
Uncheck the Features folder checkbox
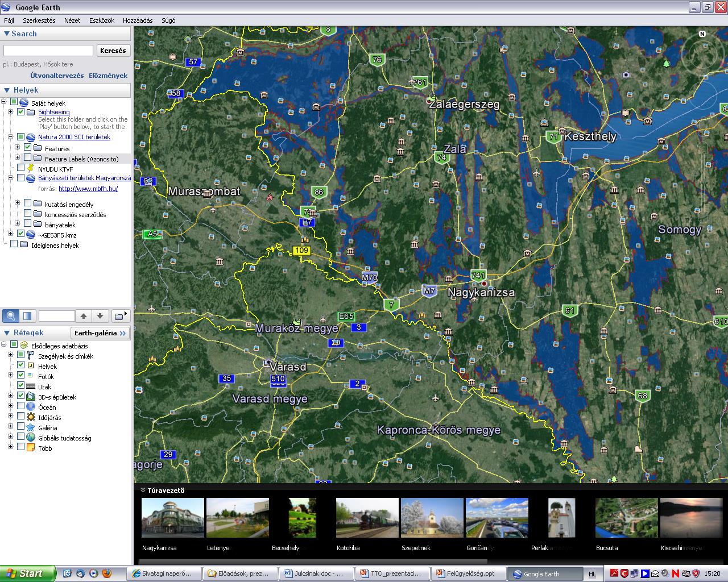click(x=28, y=148)
